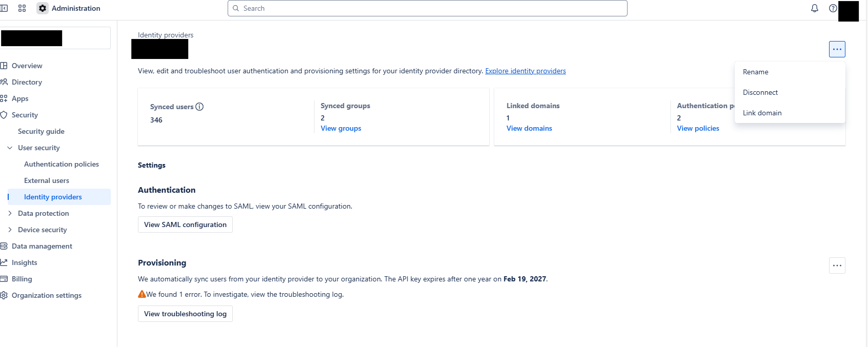Open the Organization settings label
Screen dimensions: 868x347
(47, 295)
